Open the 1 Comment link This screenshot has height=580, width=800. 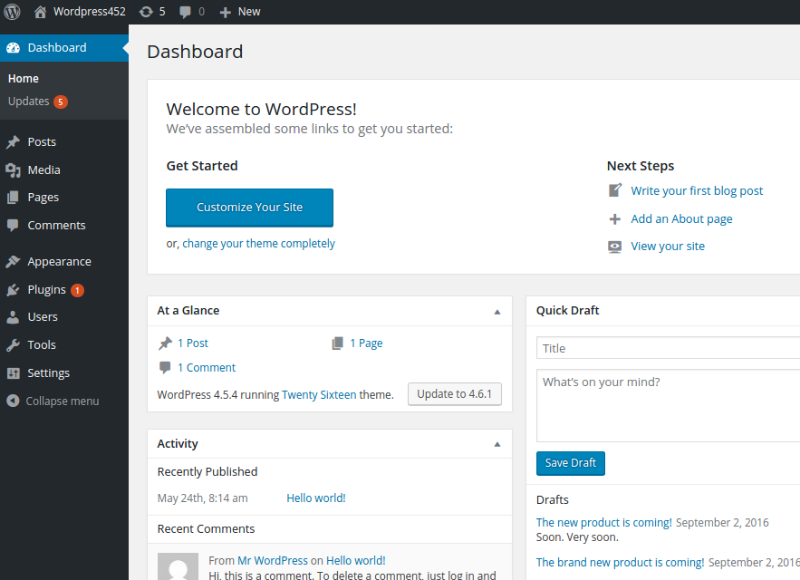[207, 368]
